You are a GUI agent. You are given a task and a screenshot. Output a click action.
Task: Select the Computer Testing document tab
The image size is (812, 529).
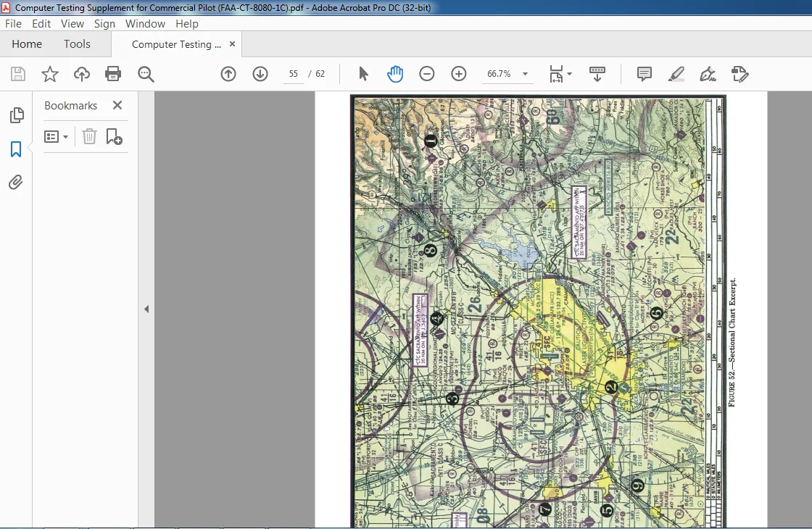(176, 44)
